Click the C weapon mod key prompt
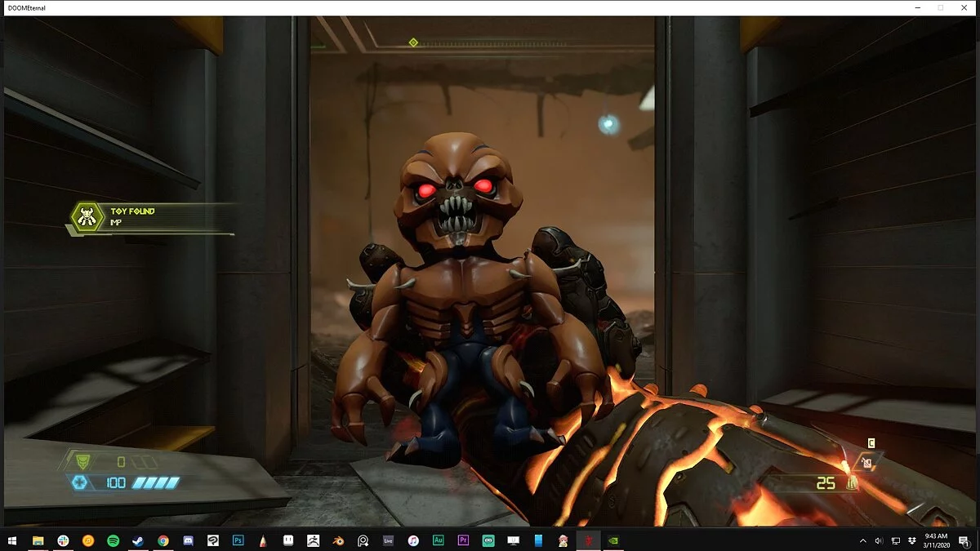980x551 pixels. coord(871,443)
